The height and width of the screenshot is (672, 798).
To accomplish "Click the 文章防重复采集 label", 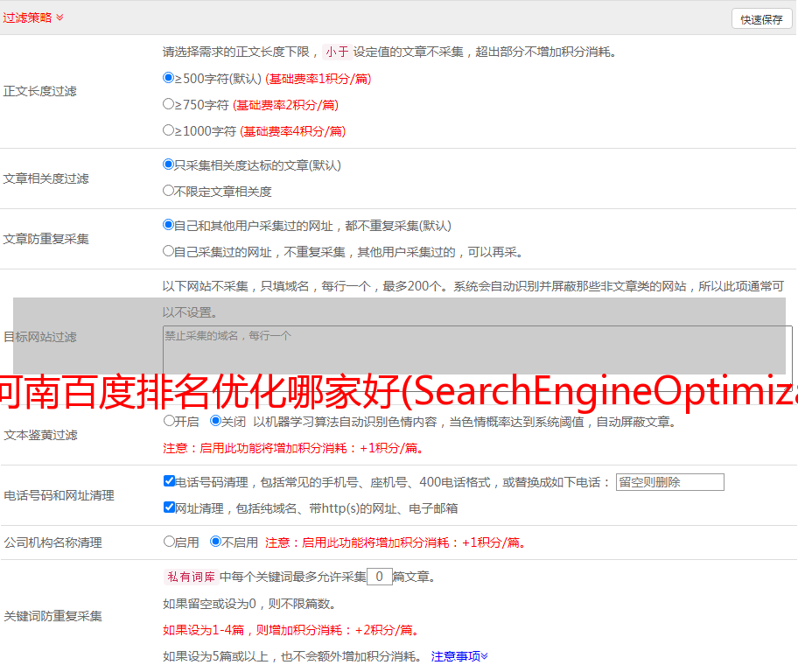I will pyautogui.click(x=46, y=239).
